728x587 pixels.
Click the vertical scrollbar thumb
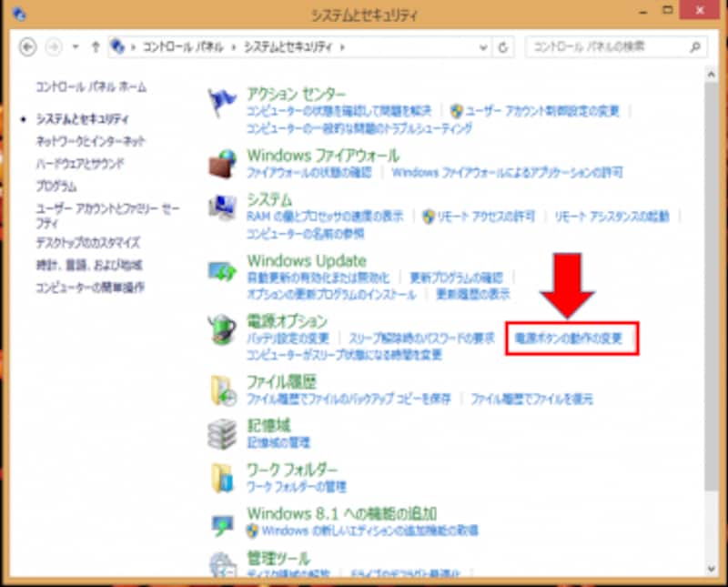(712, 287)
